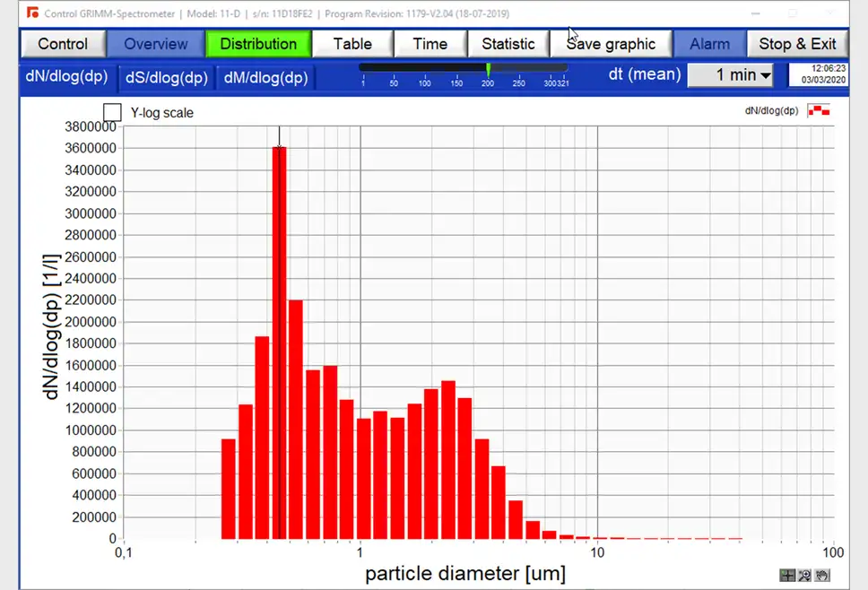Select the dN/dlog(dp) distribution view

(x=67, y=77)
